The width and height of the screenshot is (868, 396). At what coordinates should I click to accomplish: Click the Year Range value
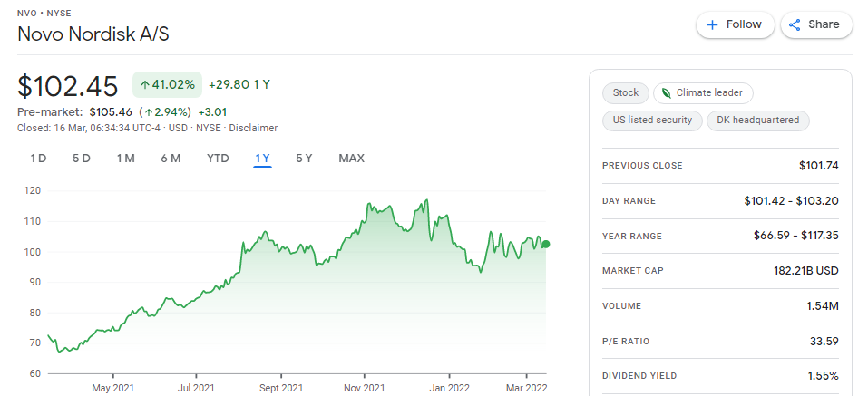coord(795,236)
